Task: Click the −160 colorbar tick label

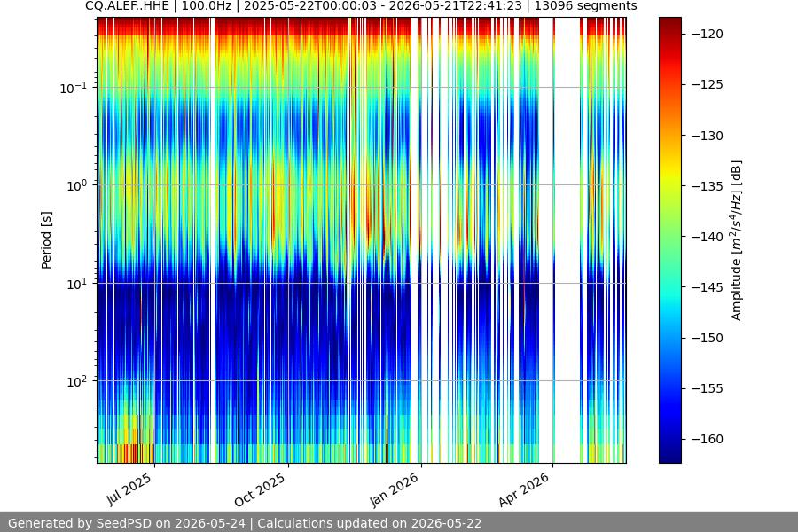Action: coord(708,439)
